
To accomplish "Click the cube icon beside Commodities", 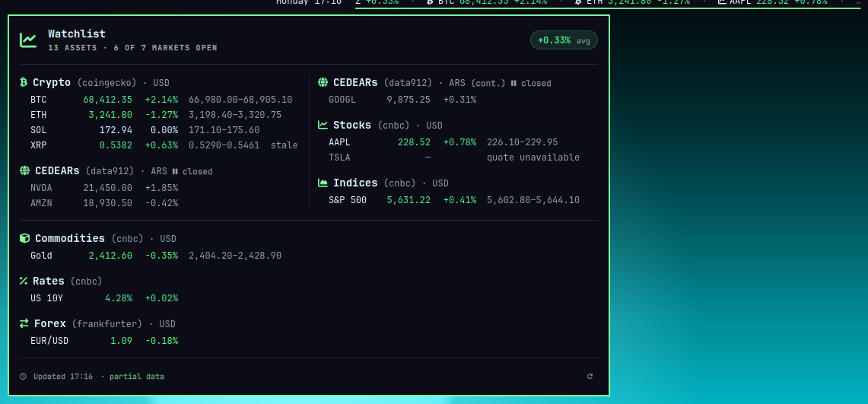I will tap(24, 239).
